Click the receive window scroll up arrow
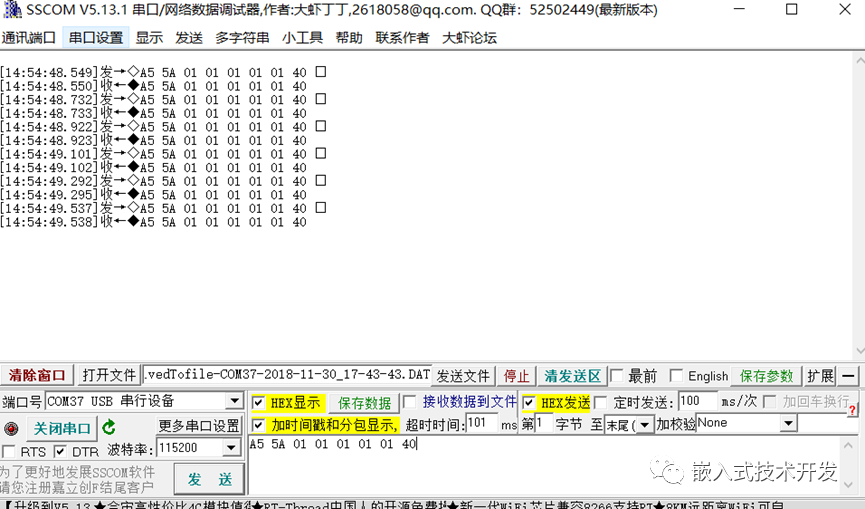This screenshot has height=509, width=865. 859,59
